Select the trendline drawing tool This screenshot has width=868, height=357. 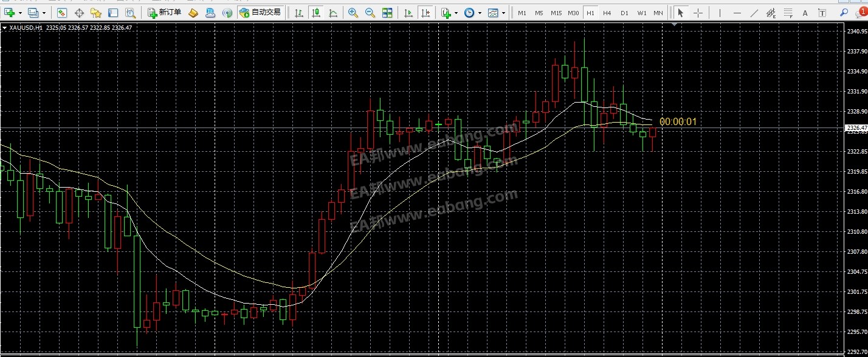coord(754,13)
